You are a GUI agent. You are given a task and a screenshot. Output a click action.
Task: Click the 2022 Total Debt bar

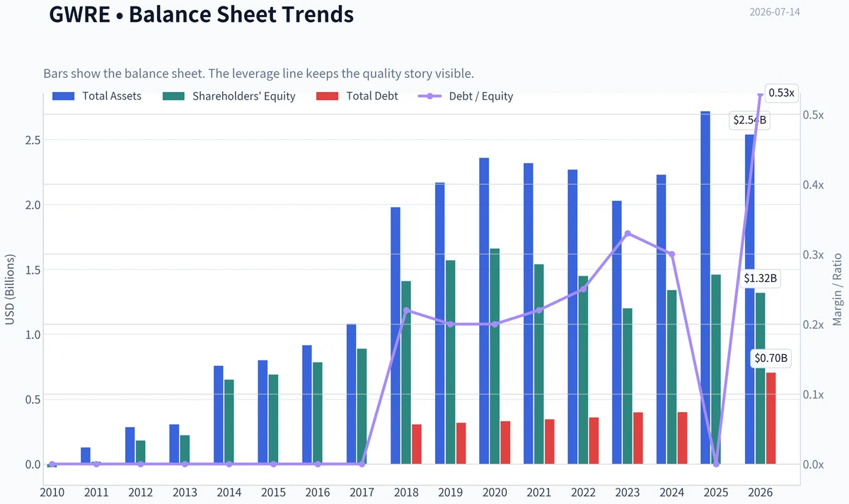coord(594,441)
